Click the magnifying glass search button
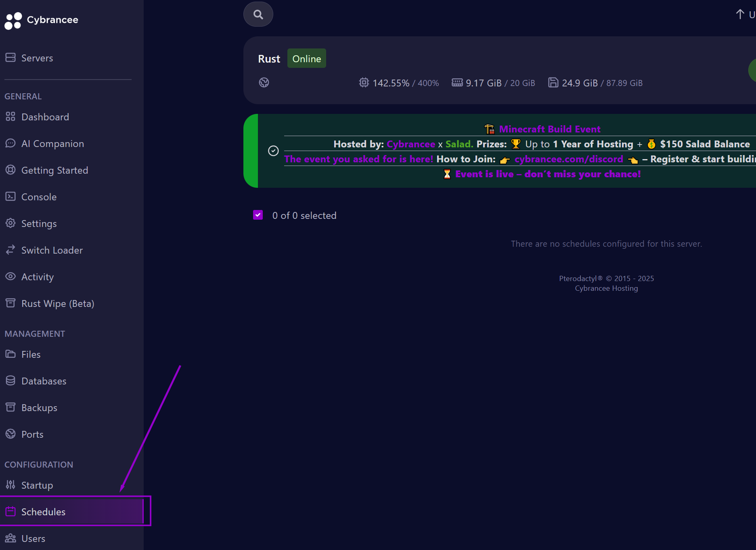 click(258, 15)
